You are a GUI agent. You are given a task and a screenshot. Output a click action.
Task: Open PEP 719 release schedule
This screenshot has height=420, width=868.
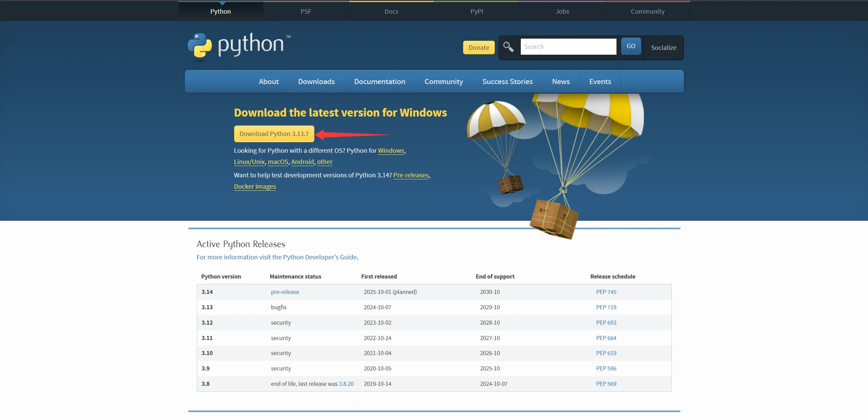tap(606, 307)
